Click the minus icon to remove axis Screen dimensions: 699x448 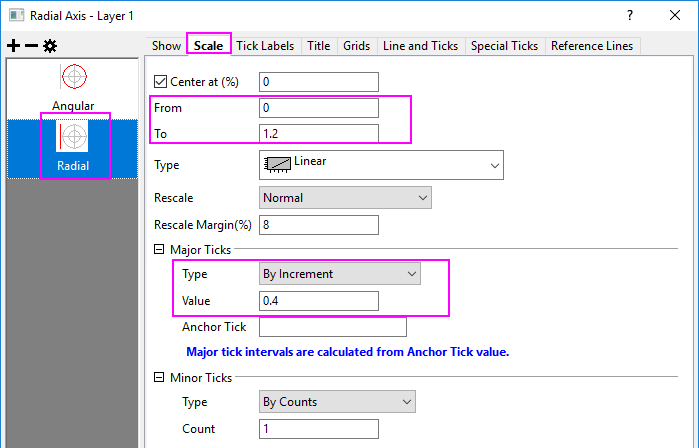pos(31,46)
